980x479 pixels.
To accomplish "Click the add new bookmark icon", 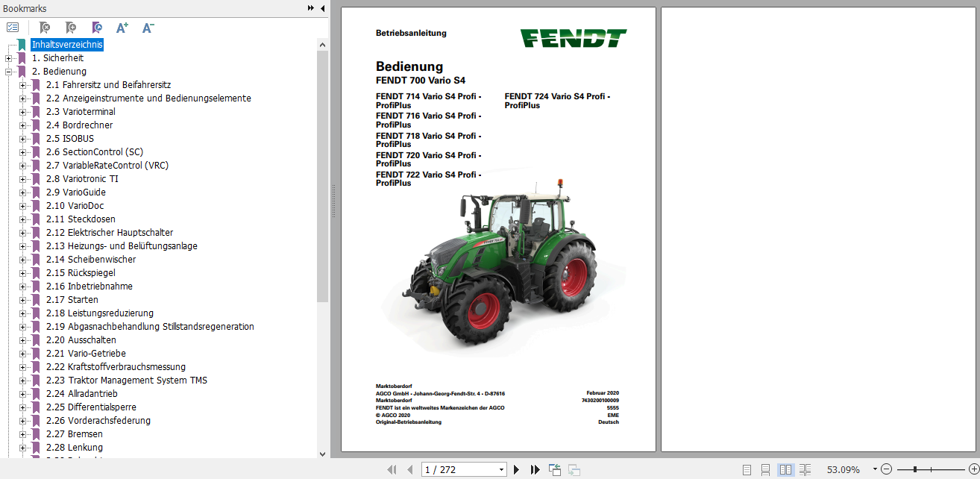I will [70, 28].
